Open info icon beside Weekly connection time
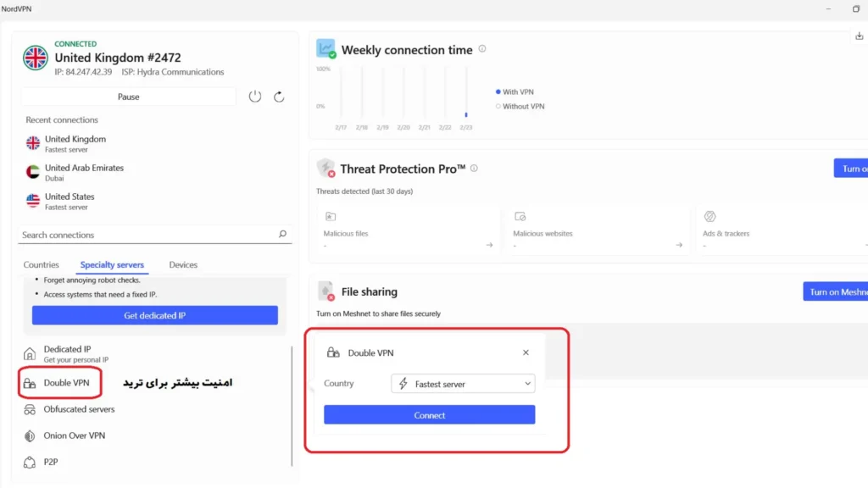 click(x=482, y=48)
